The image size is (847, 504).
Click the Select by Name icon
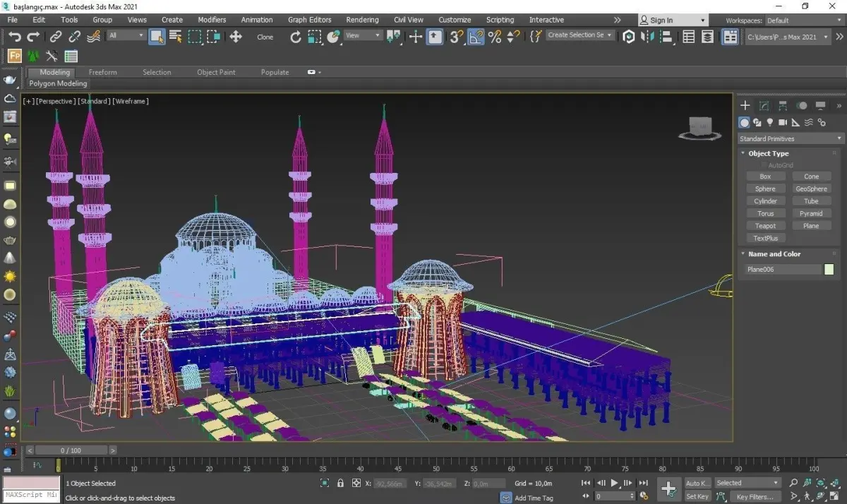click(176, 37)
